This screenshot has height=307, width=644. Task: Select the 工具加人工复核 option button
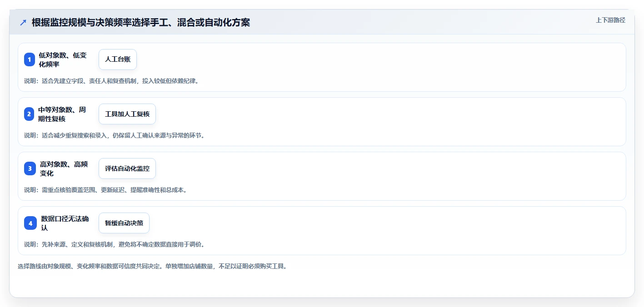127,114
